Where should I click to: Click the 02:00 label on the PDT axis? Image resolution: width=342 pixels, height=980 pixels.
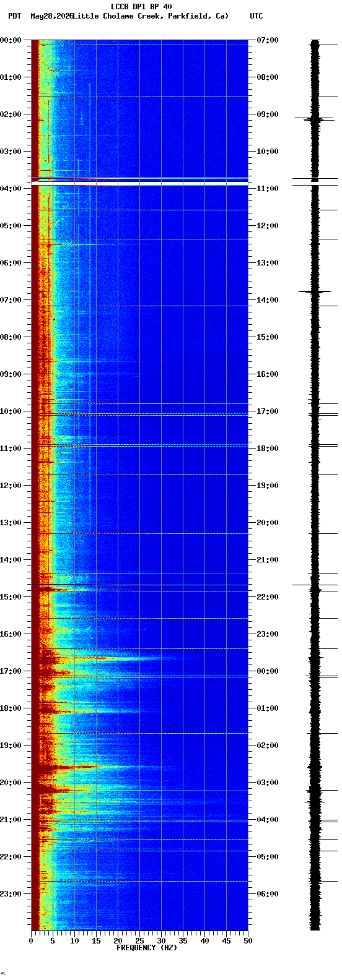(11, 114)
